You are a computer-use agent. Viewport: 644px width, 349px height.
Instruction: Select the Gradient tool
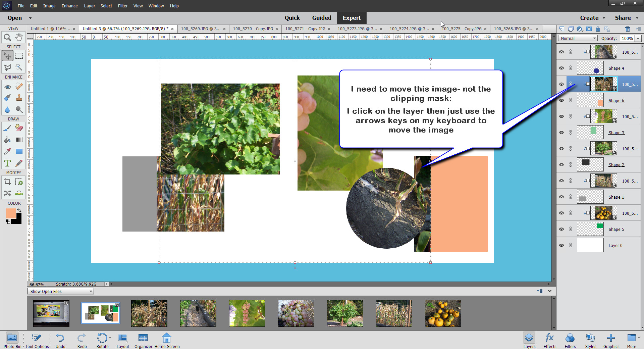click(19, 140)
